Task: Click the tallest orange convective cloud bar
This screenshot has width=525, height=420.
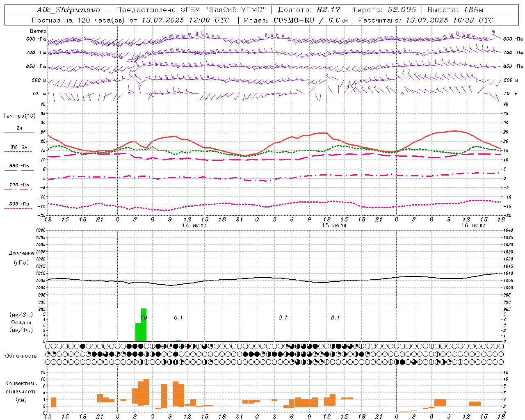Action: point(146,392)
